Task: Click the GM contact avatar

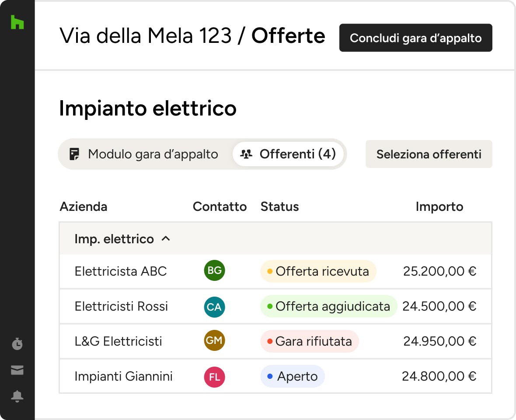Action: (x=214, y=341)
